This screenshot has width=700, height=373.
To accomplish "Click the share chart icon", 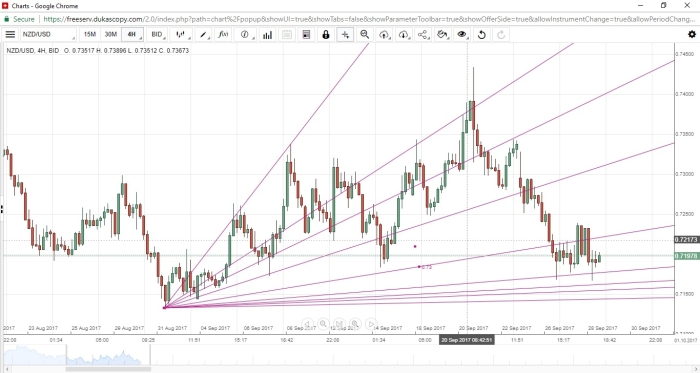I will click(423, 35).
